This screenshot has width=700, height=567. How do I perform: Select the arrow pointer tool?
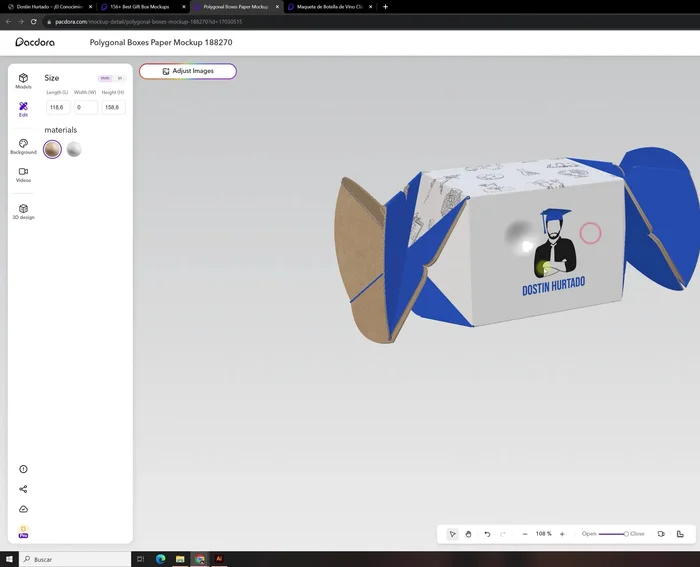coord(452,534)
